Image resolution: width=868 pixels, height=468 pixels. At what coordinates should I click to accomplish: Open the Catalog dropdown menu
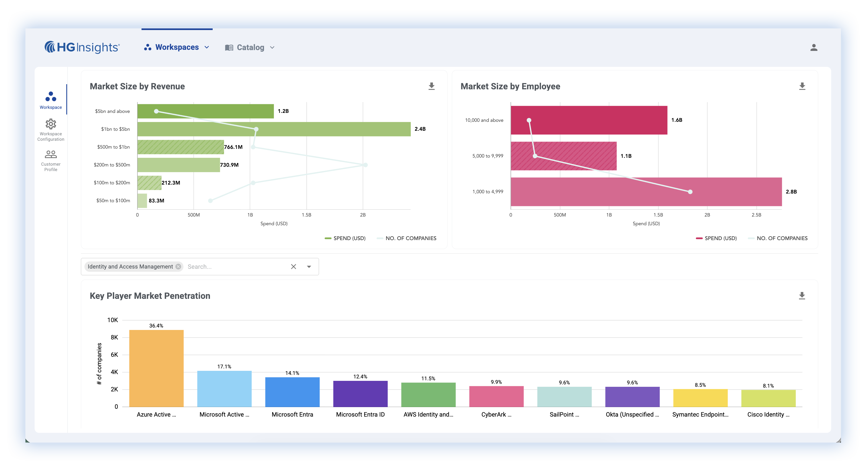coord(250,48)
